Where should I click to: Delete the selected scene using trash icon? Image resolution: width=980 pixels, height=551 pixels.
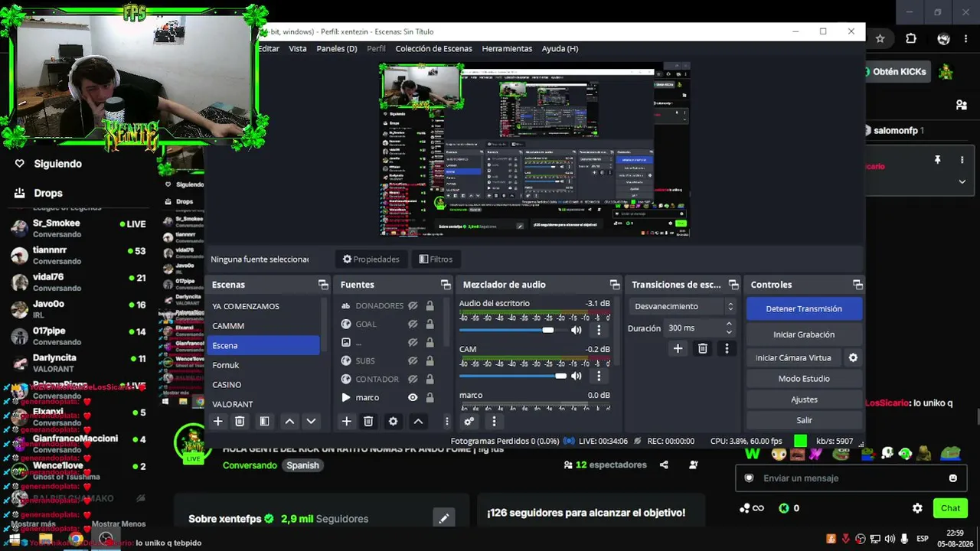coord(240,422)
